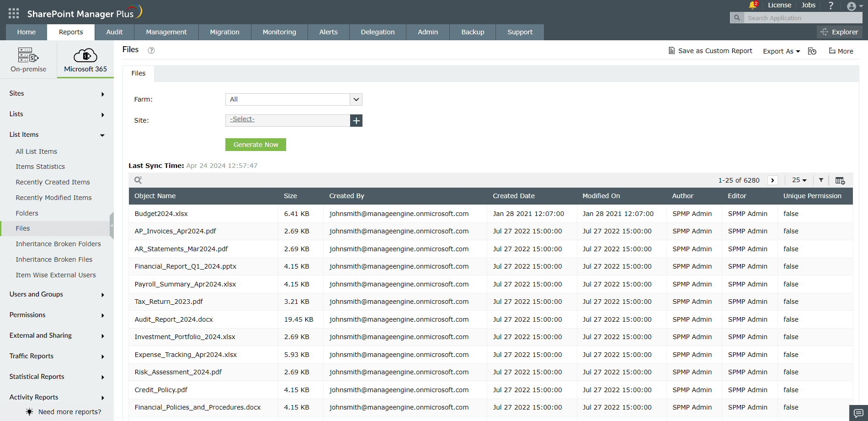Click the filter icon above the table
This screenshot has height=421, width=868.
821,180
